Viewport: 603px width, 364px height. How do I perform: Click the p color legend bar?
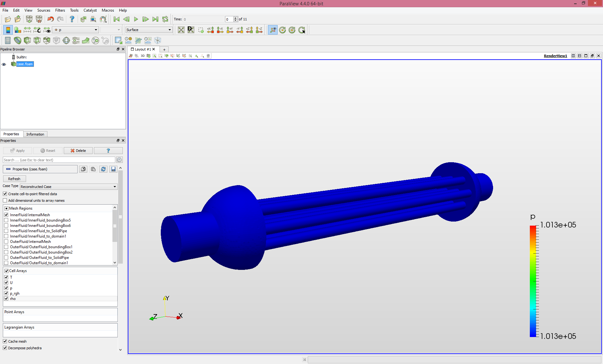tap(533, 281)
